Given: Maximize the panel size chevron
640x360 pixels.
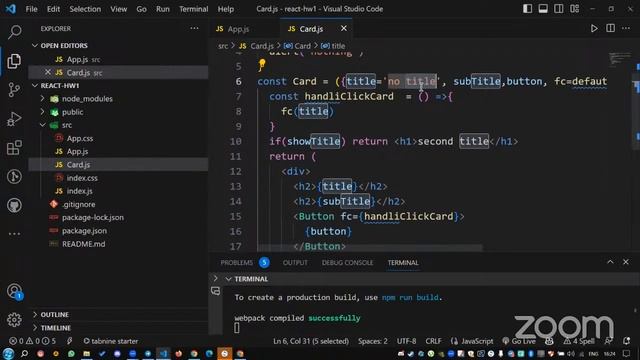Looking at the screenshot, I should [x=610, y=262].
